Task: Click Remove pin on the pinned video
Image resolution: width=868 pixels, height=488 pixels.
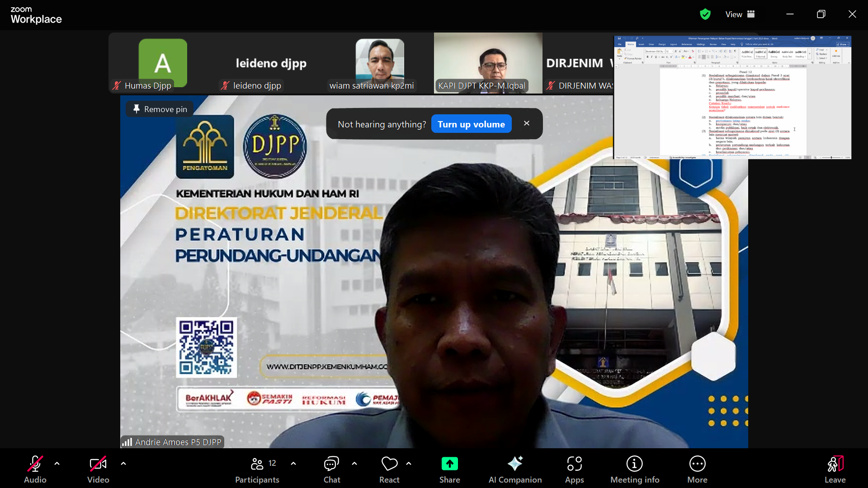Action: tap(160, 109)
